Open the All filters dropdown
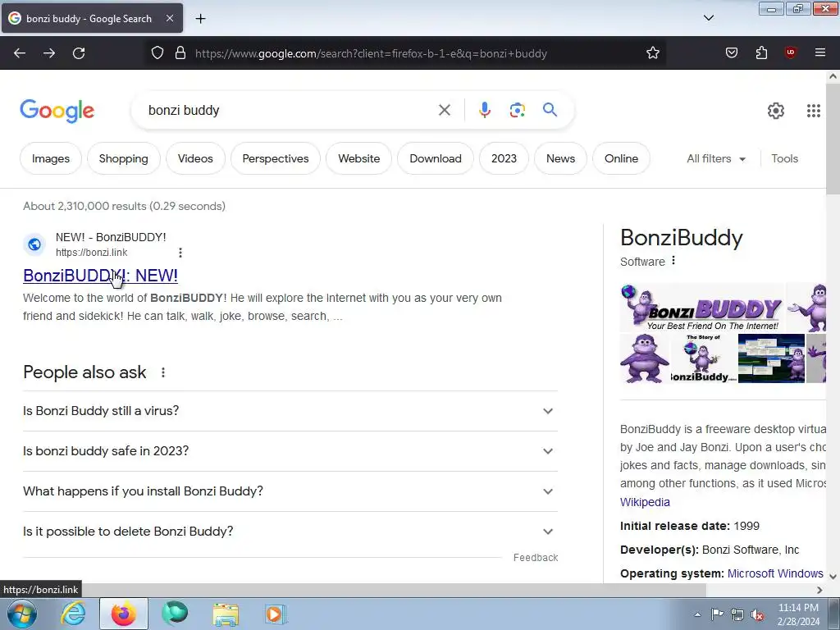The height and width of the screenshot is (630, 840). click(x=716, y=158)
